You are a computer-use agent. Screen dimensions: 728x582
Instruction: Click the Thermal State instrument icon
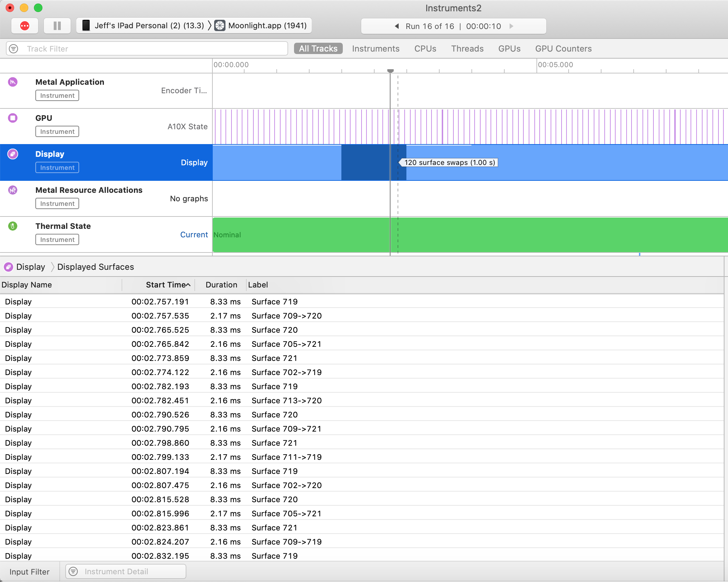[13, 226]
